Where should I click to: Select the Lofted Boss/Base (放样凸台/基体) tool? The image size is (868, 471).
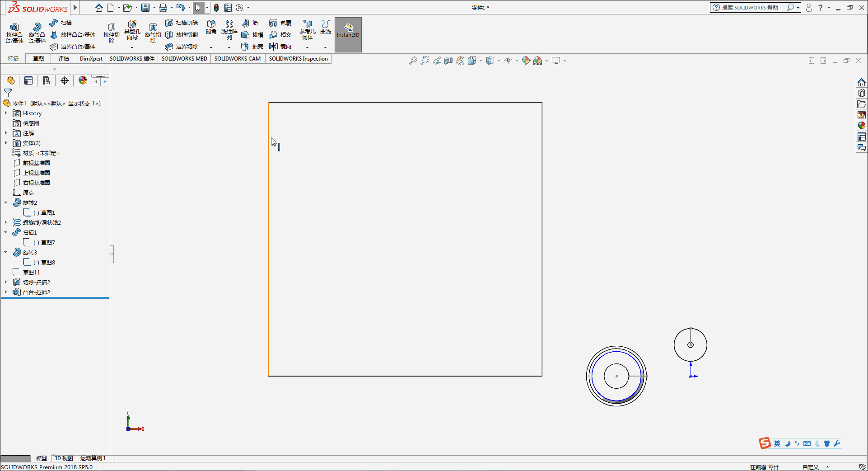point(73,35)
